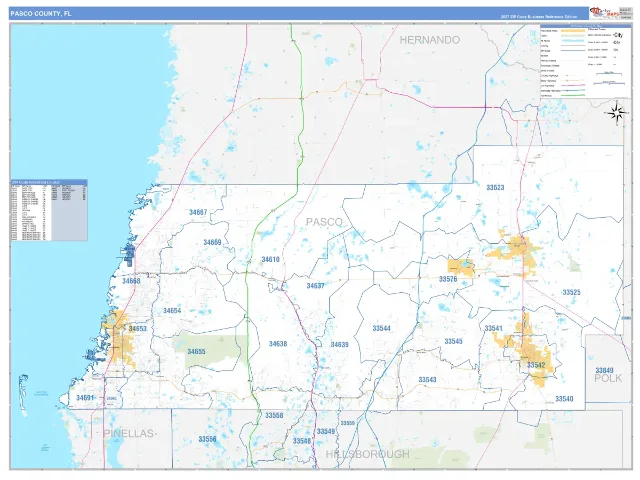Click ZIP code 33545
The image size is (640, 480).
453,341
